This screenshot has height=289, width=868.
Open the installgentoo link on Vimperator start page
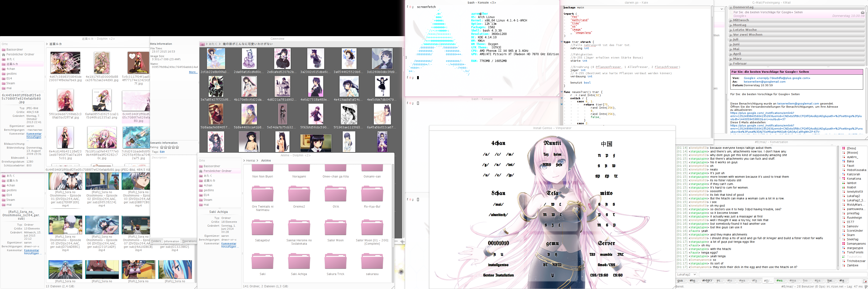(498, 265)
